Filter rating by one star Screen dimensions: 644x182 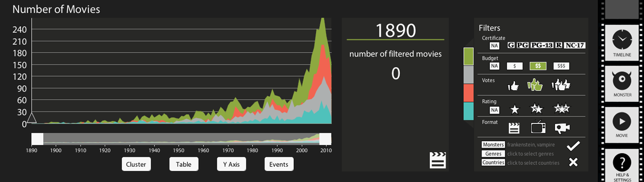(x=514, y=109)
